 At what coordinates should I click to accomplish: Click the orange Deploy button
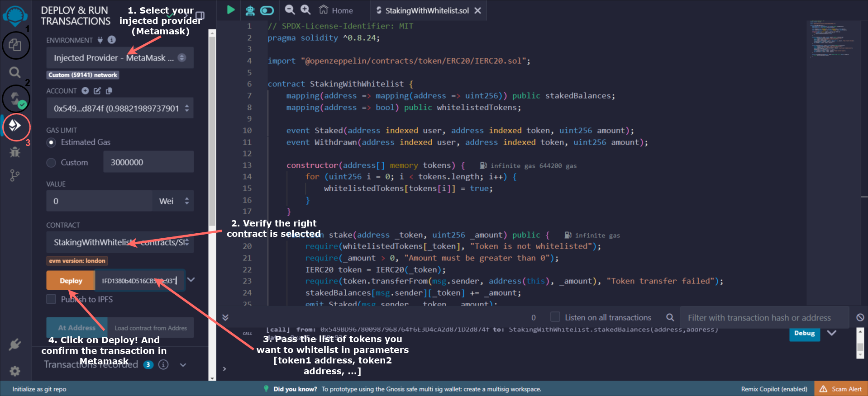(x=71, y=281)
